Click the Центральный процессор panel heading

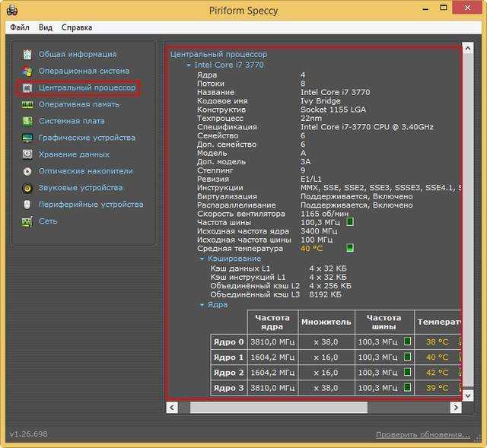coord(218,54)
